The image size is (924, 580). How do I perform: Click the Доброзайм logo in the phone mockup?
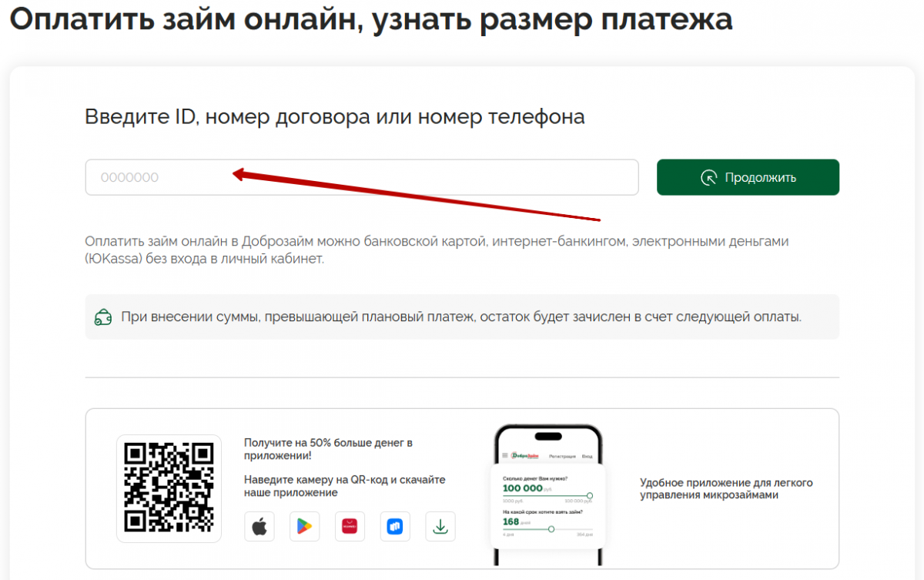tap(525, 455)
